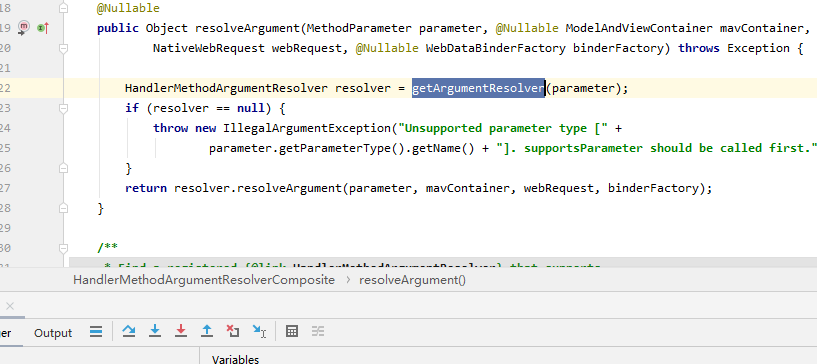817x364 pixels.
Task: Click the blue Step Into arrow
Action: point(155,331)
